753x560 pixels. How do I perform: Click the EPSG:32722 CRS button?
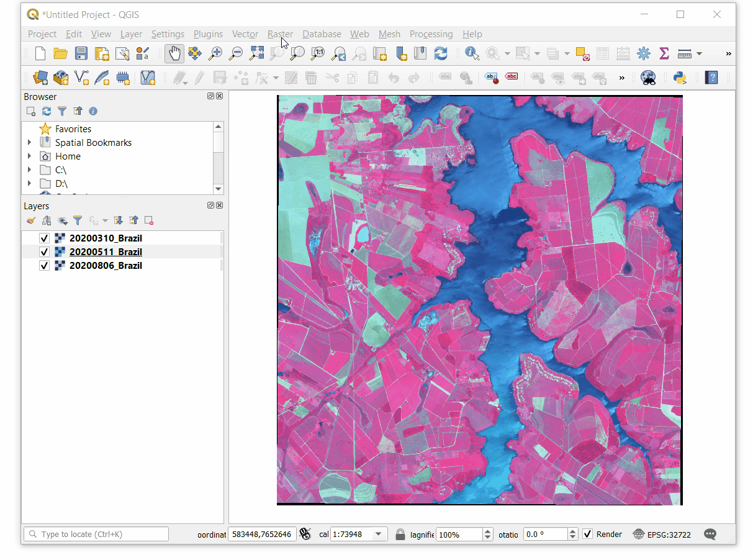(662, 535)
